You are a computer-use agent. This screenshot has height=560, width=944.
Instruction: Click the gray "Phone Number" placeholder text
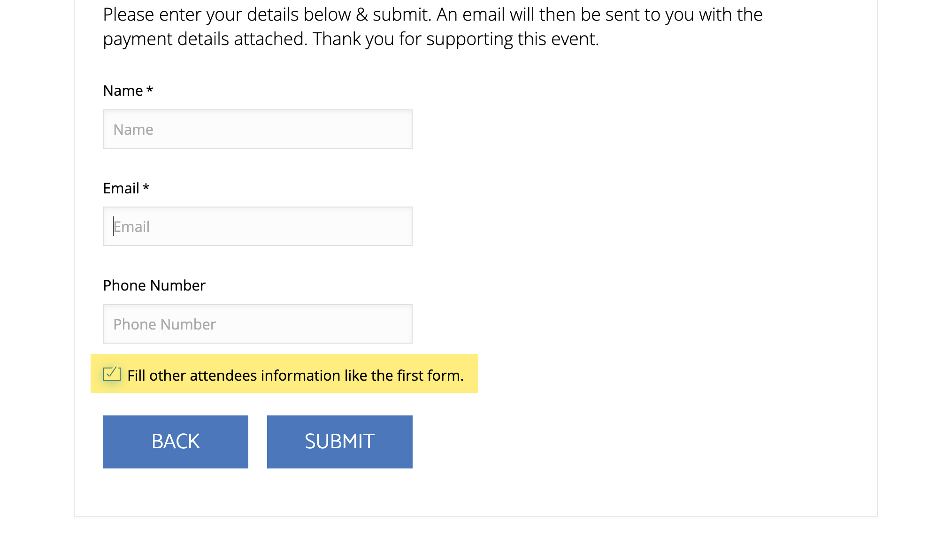[164, 324]
